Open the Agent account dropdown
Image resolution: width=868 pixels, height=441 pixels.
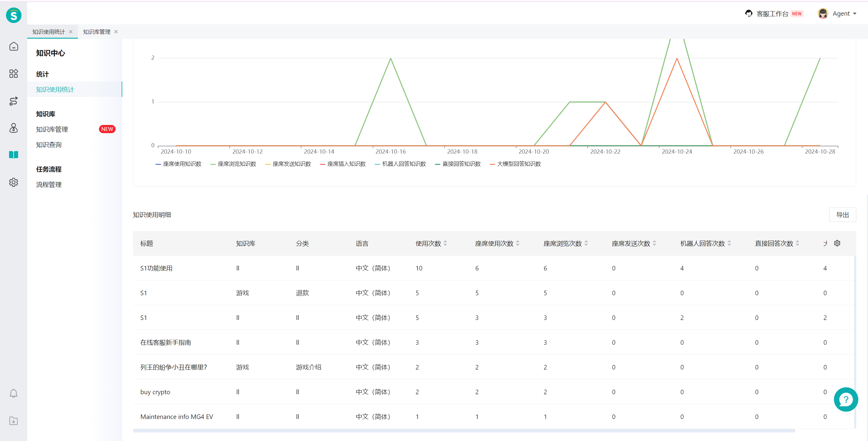pyautogui.click(x=844, y=14)
